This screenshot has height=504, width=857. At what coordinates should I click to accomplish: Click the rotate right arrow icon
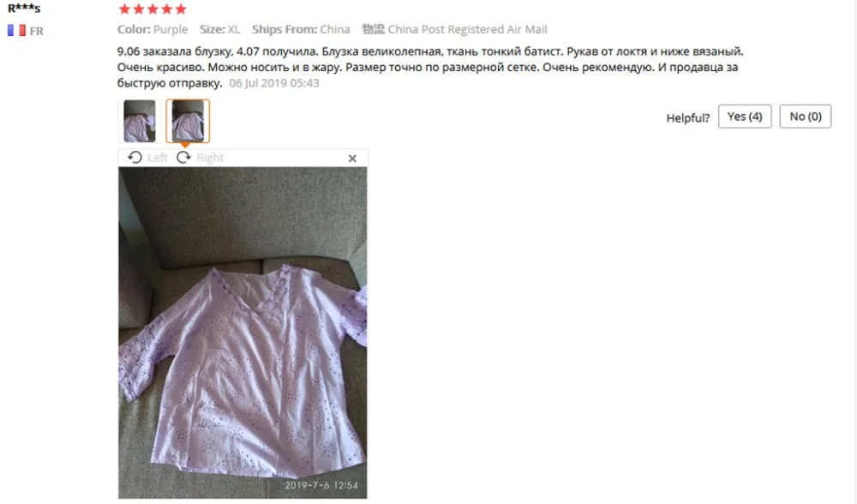click(x=183, y=158)
